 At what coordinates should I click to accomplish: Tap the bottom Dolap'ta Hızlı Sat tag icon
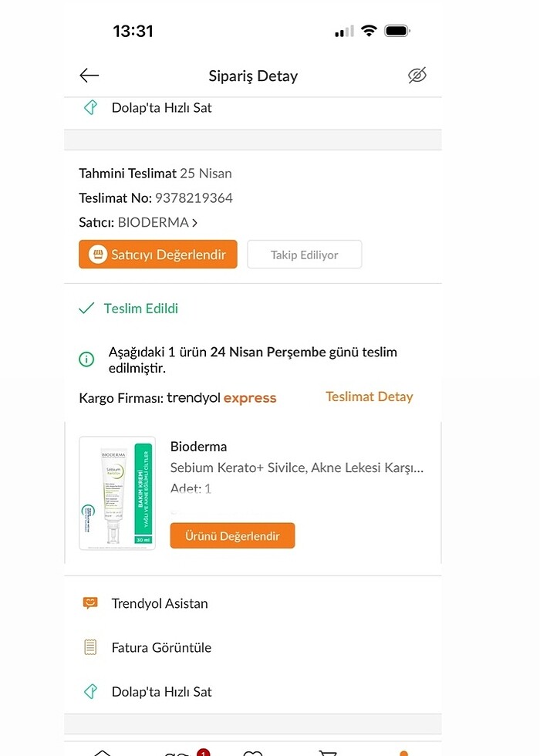(x=90, y=691)
